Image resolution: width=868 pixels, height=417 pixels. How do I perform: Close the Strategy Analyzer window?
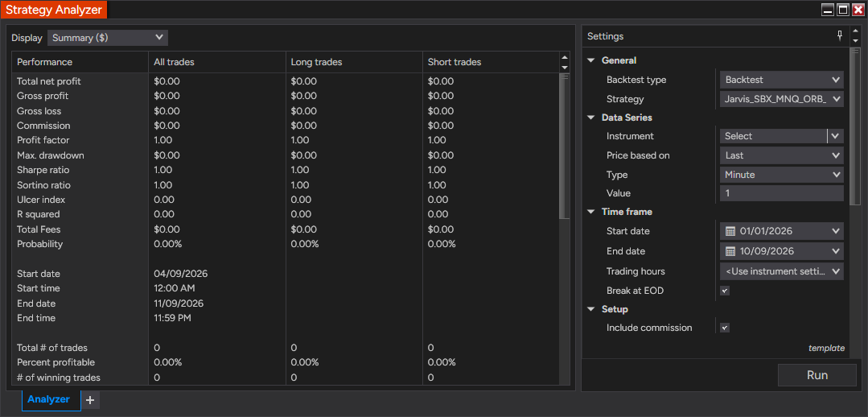pos(858,10)
